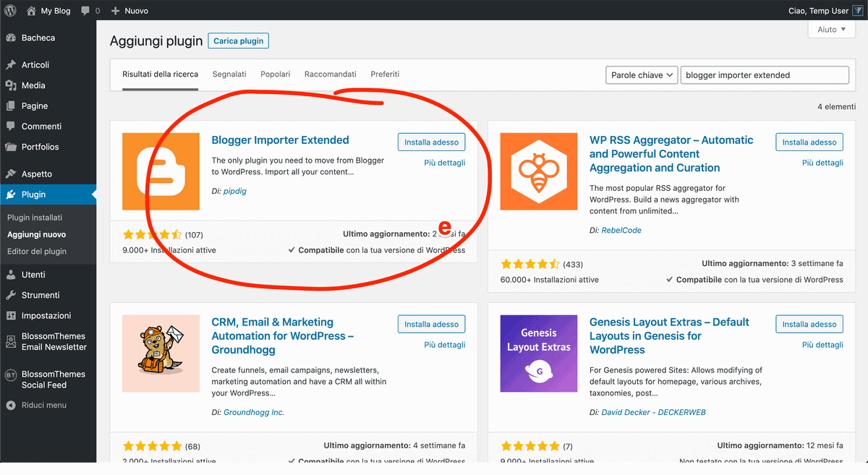
Task: Click the WP RSS Aggregator bee icon
Action: 539,171
